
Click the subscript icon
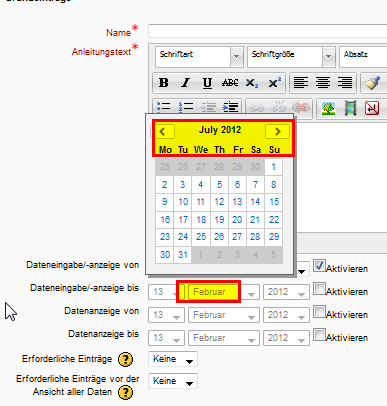[252, 83]
